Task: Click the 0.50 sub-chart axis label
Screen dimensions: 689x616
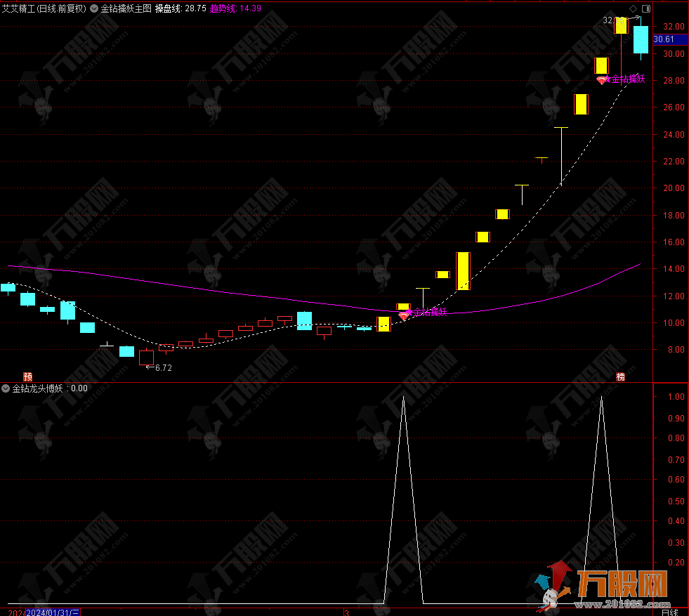Action: [x=676, y=501]
